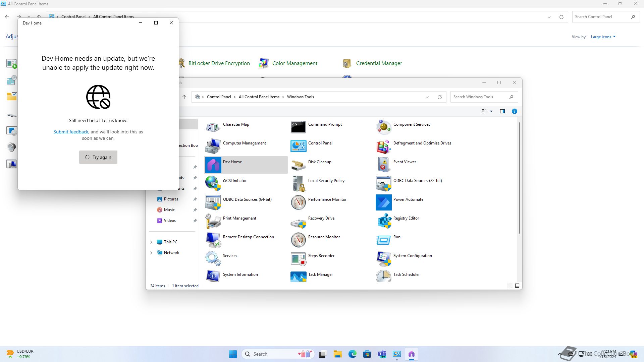Toggle preview pane in Windows Tools
Viewport: 644px width, 362px height.
coord(502,111)
